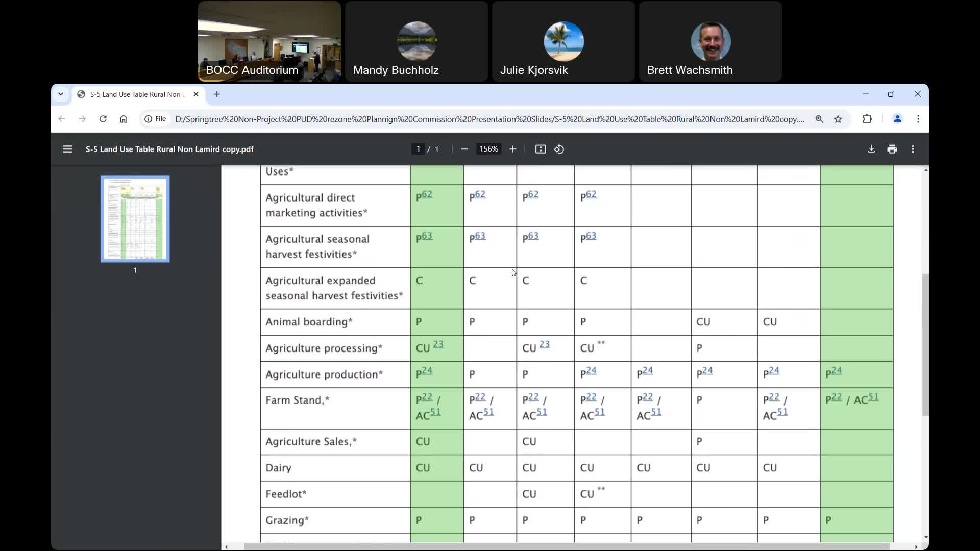
Task: Open the browser zoom magnifier icon
Action: [x=819, y=119]
